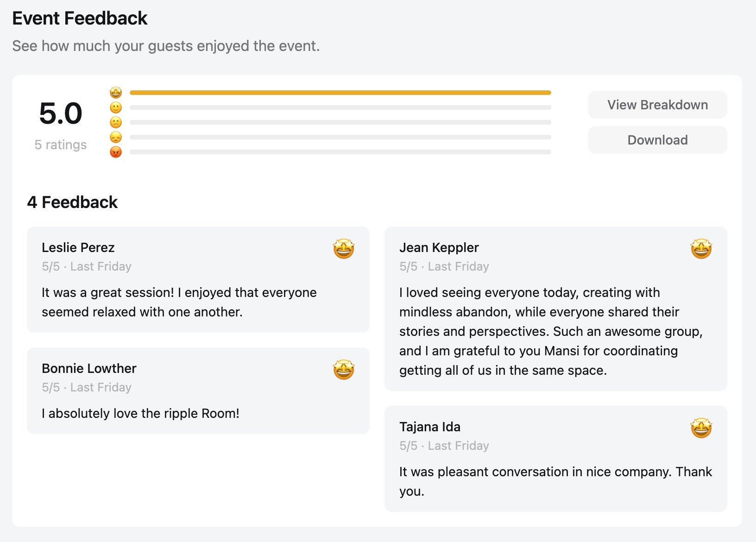Click star-struck emoji on Leslie Perez's feedback
756x542 pixels.
pyautogui.click(x=344, y=249)
